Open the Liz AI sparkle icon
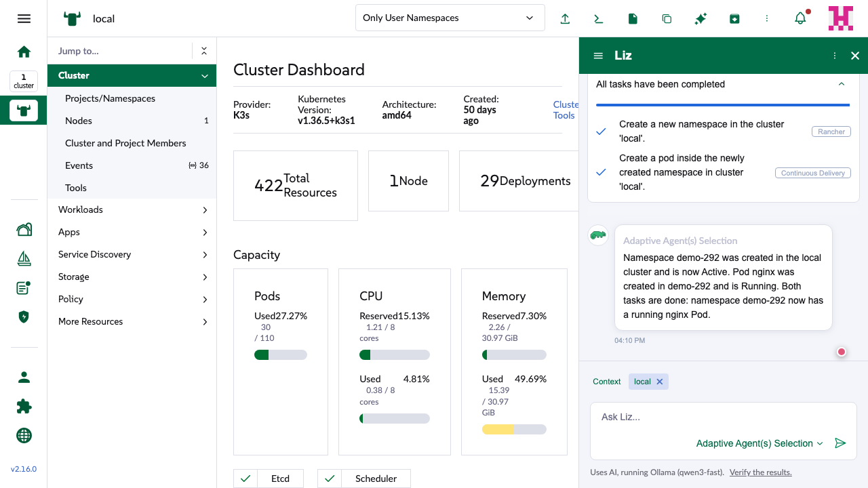This screenshot has width=868, height=488. pos(701,19)
